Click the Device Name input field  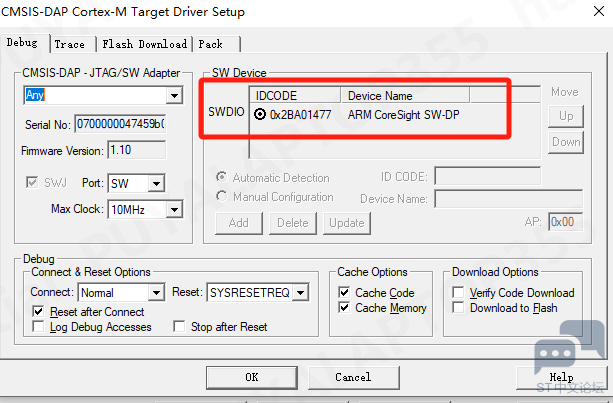[x=509, y=199]
